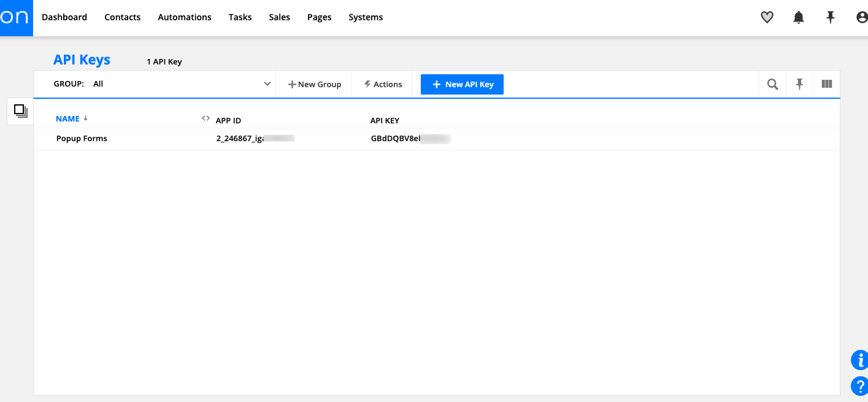Create a key with New API Key
868x402 pixels.
coord(462,84)
